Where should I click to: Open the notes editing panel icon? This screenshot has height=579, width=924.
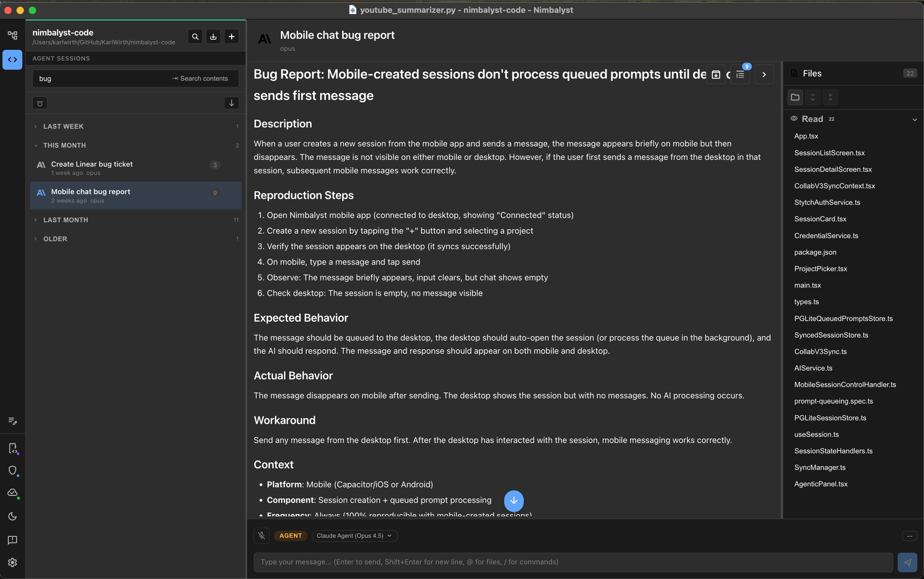click(x=12, y=421)
